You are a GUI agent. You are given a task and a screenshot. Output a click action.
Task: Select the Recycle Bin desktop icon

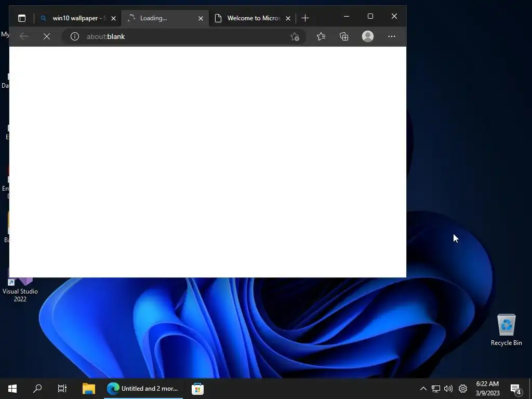[506, 330]
